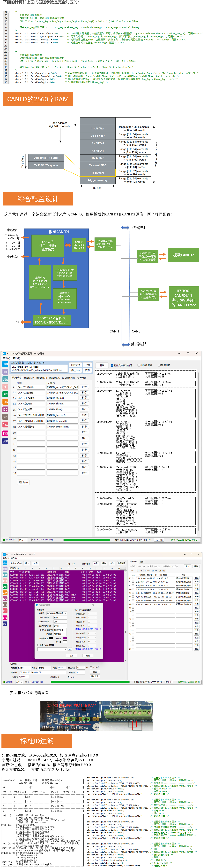Open CAN sidebar icon in Lua小程序 window

pyautogui.click(x=5, y=402)
